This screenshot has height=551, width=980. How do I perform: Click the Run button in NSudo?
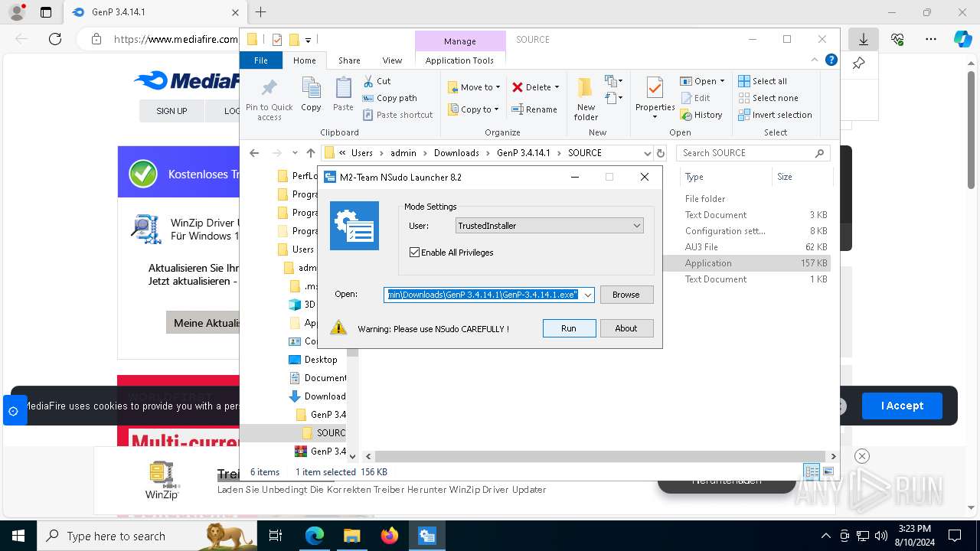click(569, 328)
